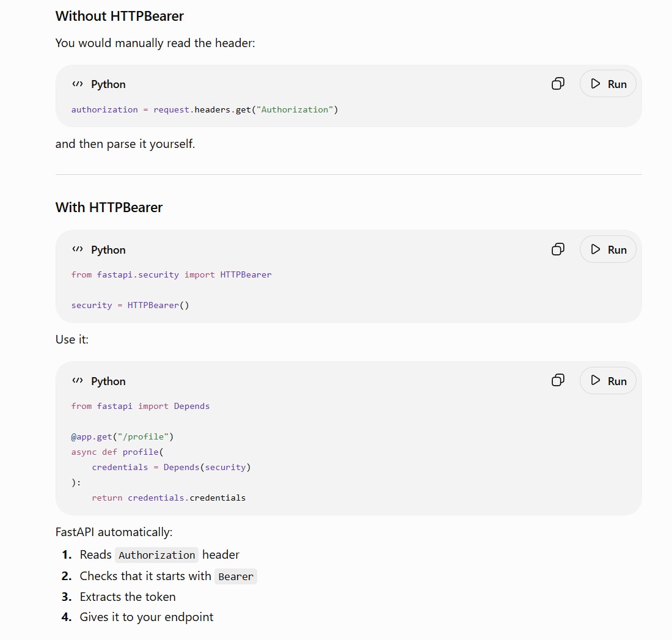Screen dimensions: 672x640
Task: Click the code icon in the HTTPBearer import block
Action: (x=78, y=249)
